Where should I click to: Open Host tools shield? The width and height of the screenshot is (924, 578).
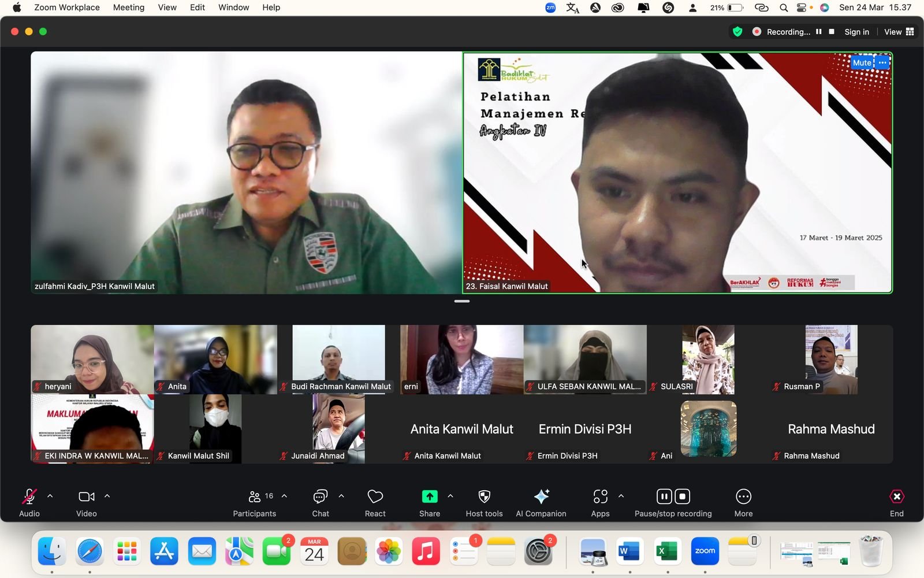pyautogui.click(x=485, y=503)
